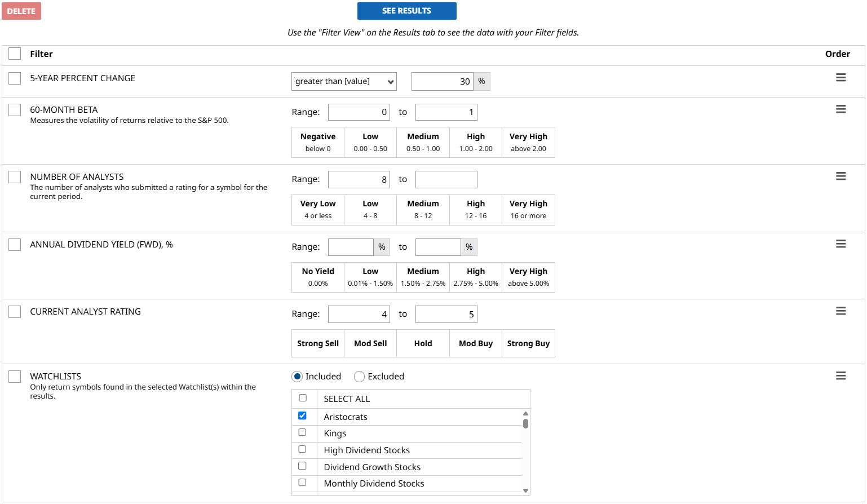
Task: Click the reorder handle for Annual Dividend Yield
Action: 841,244
